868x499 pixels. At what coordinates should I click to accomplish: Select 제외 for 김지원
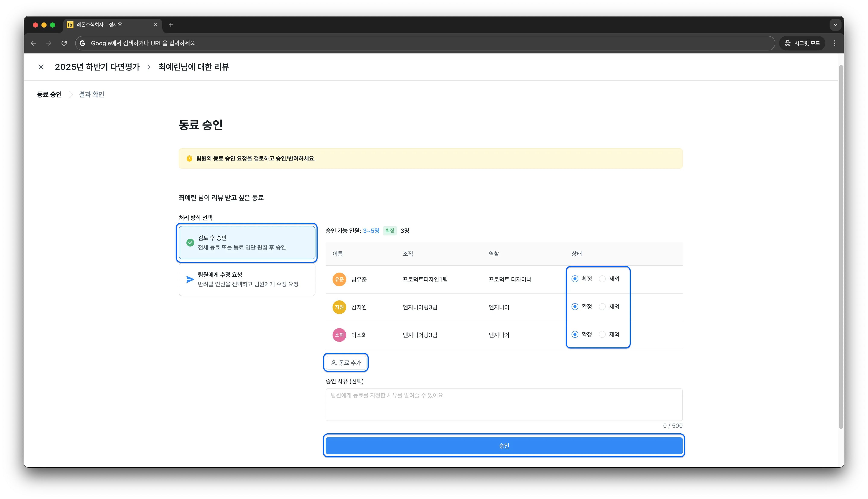(x=602, y=307)
